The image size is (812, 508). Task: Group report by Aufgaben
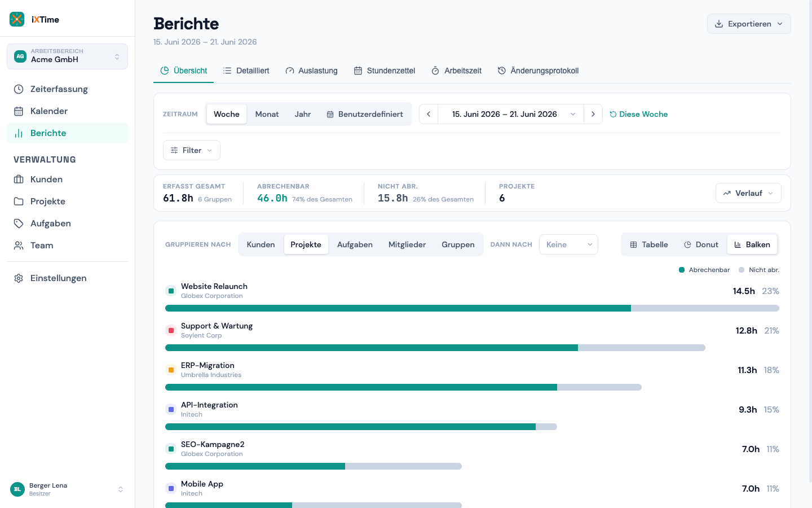click(355, 244)
